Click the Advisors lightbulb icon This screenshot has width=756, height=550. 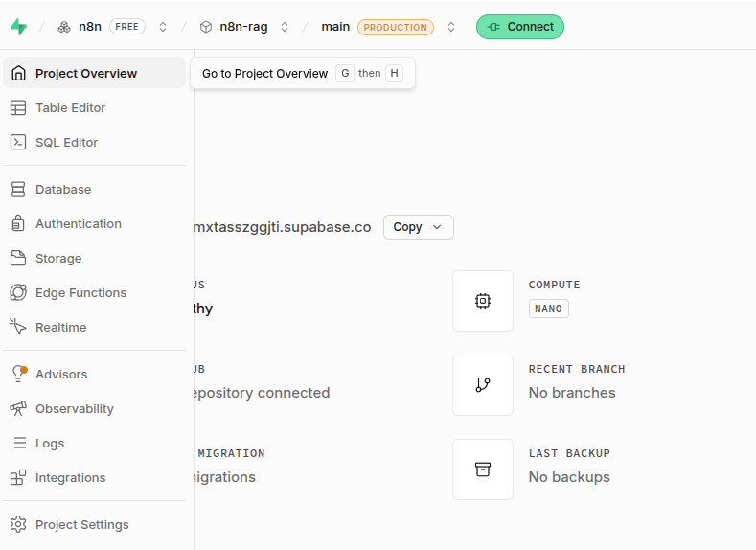pos(19,374)
